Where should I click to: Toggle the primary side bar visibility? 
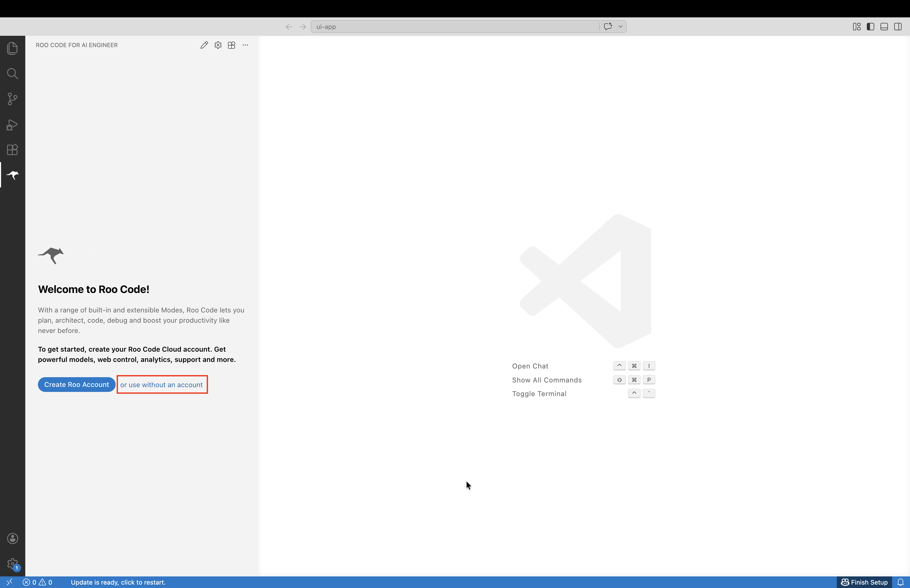pos(870,26)
